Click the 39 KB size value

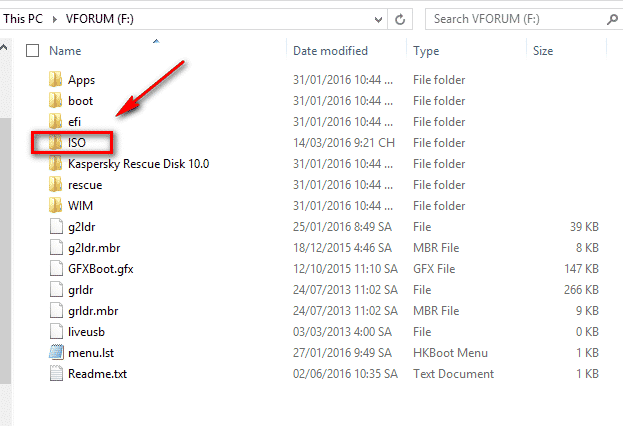click(584, 227)
